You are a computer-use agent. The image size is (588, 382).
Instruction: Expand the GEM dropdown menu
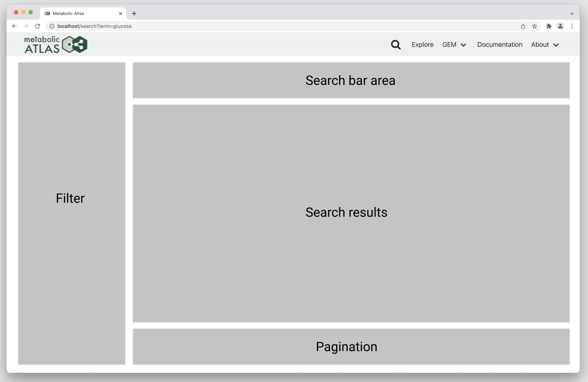pos(454,45)
